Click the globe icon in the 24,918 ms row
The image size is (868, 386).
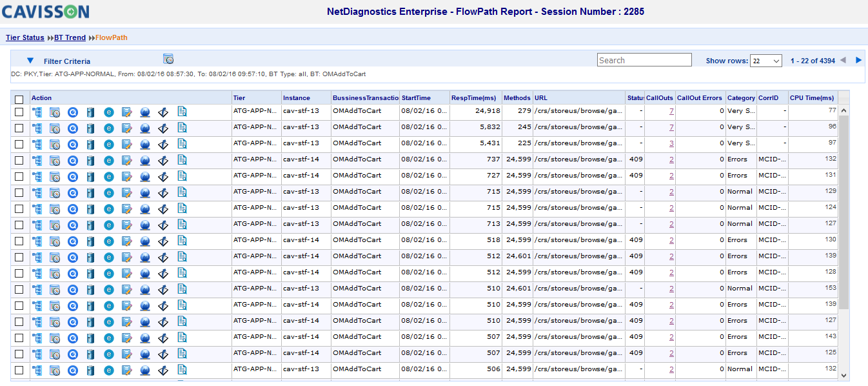coord(145,112)
